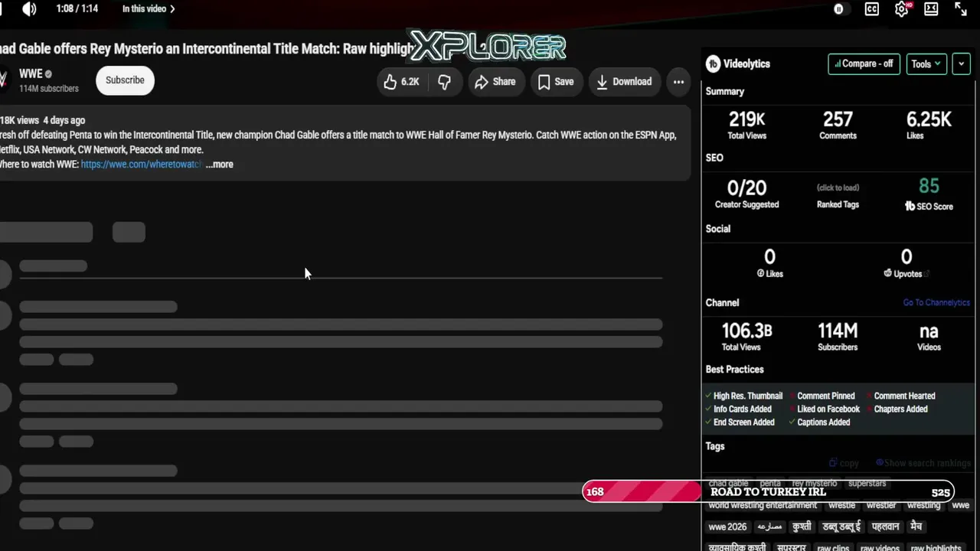The width and height of the screenshot is (980, 551).
Task: Subscribe to the WWE channel
Action: pos(125,80)
